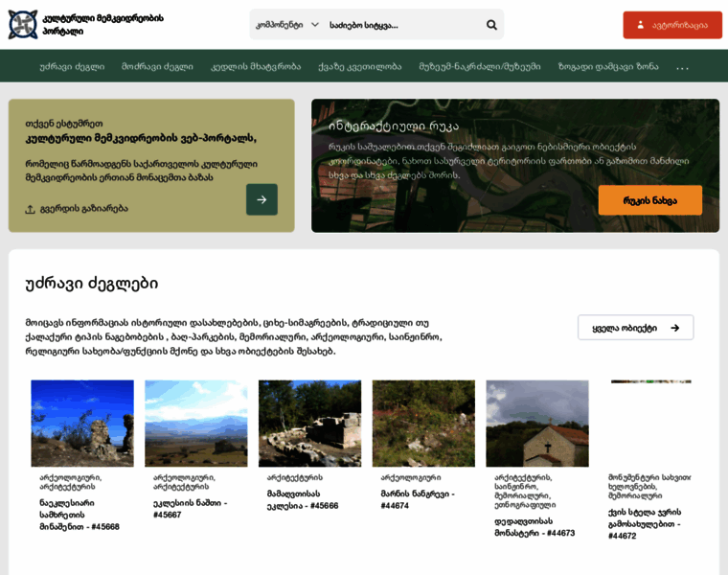The width and height of the screenshot is (728, 575).
Task: Click the title მამაღვთისას ეკლესია - #45666
Action: [303, 499]
